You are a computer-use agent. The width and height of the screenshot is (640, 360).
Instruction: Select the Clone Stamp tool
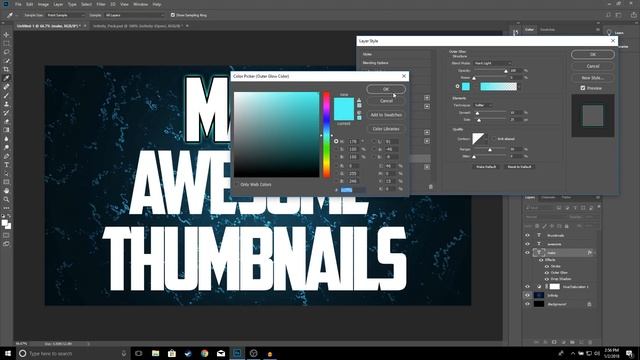coord(6,104)
